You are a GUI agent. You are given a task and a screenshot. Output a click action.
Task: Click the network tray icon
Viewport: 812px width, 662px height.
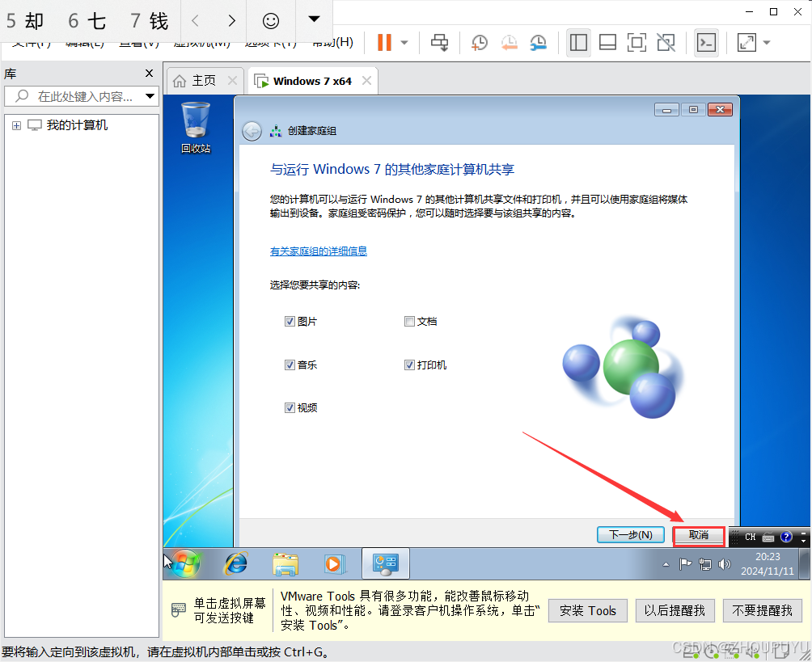[704, 564]
